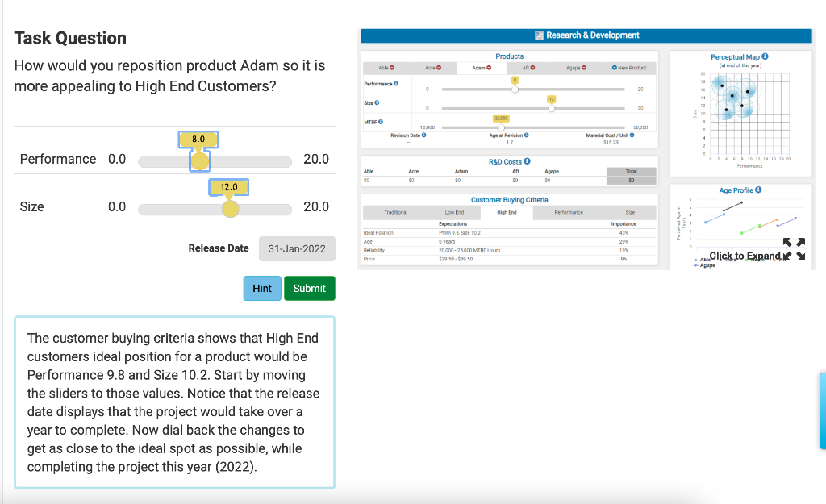The image size is (826, 504).
Task: Click the expand arrows icon on dashboard image
Action: pos(794,248)
